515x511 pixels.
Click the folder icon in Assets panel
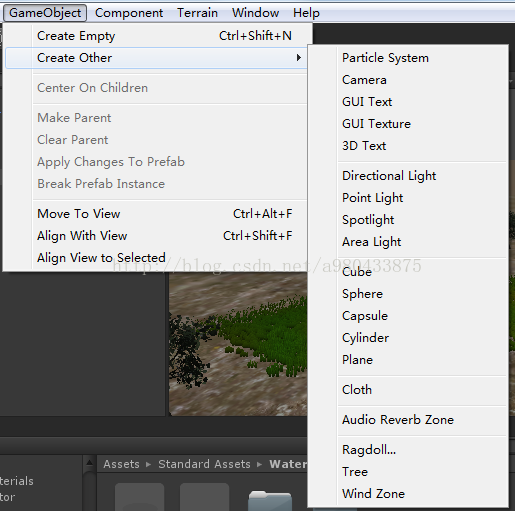(x=270, y=500)
